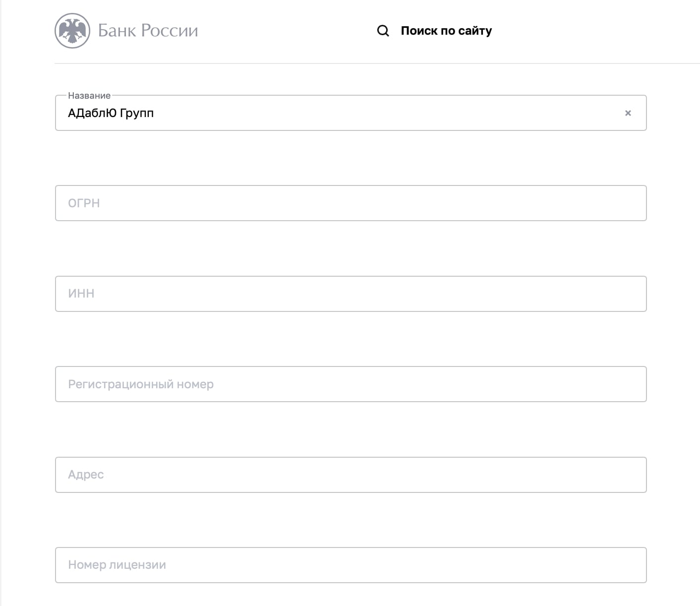Click the entered text "АДаблЮ Групп"
This screenshot has width=700, height=606.
coord(111,113)
